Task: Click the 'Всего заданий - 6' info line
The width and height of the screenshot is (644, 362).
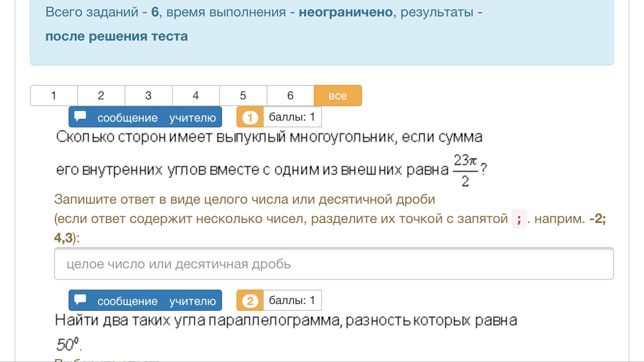Action: (264, 12)
